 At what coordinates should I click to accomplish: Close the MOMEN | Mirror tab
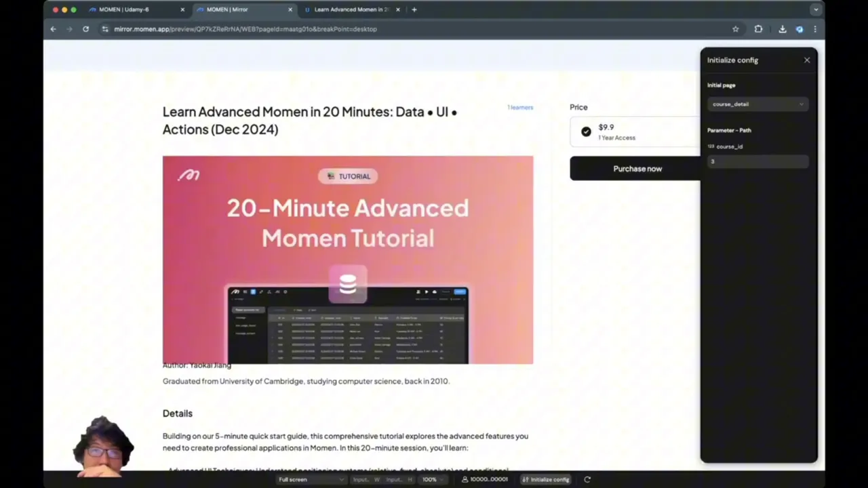pyautogui.click(x=290, y=9)
